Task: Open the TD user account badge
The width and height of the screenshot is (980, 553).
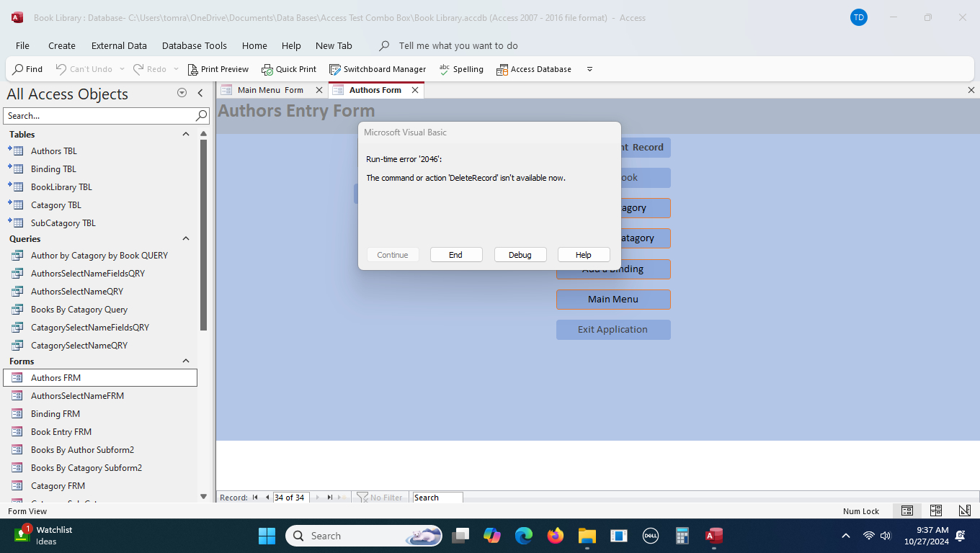Action: [858, 17]
